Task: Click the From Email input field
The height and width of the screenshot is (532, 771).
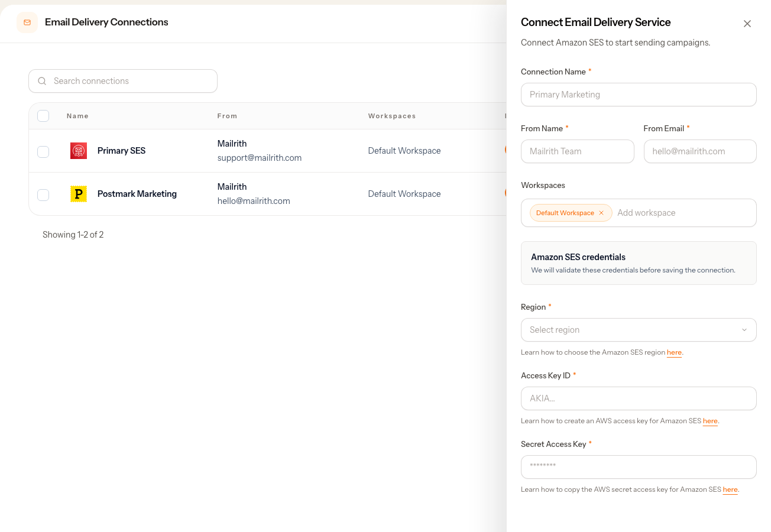Action: (700, 151)
